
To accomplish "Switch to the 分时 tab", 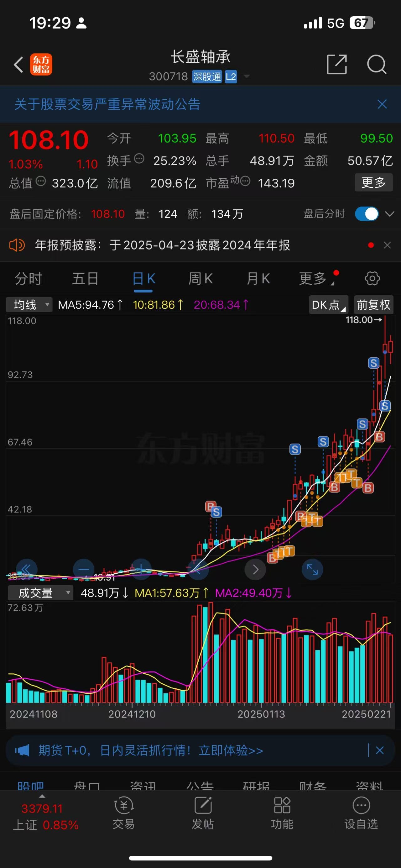I will coord(28,279).
